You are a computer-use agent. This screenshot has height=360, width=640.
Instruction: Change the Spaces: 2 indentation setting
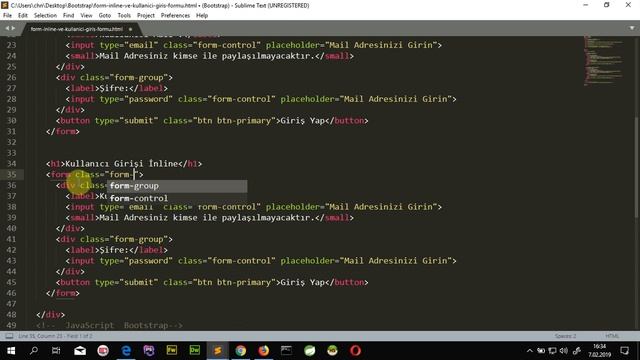tap(565, 336)
